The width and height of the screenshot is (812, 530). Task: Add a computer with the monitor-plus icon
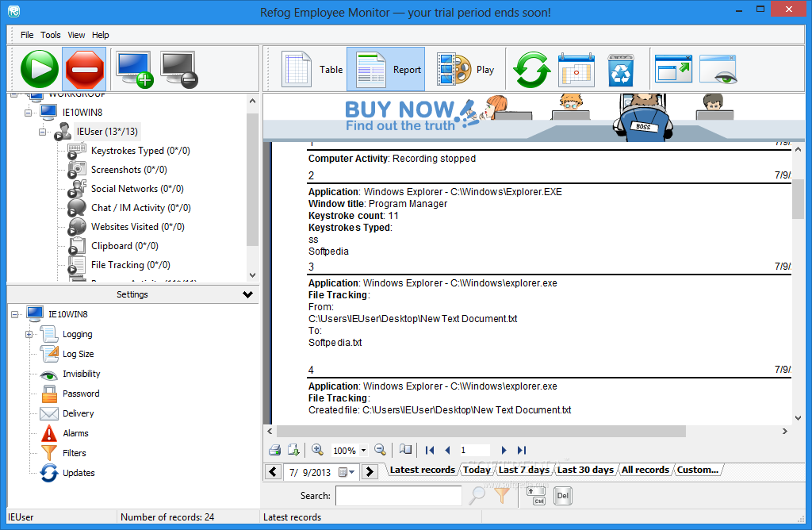point(134,69)
